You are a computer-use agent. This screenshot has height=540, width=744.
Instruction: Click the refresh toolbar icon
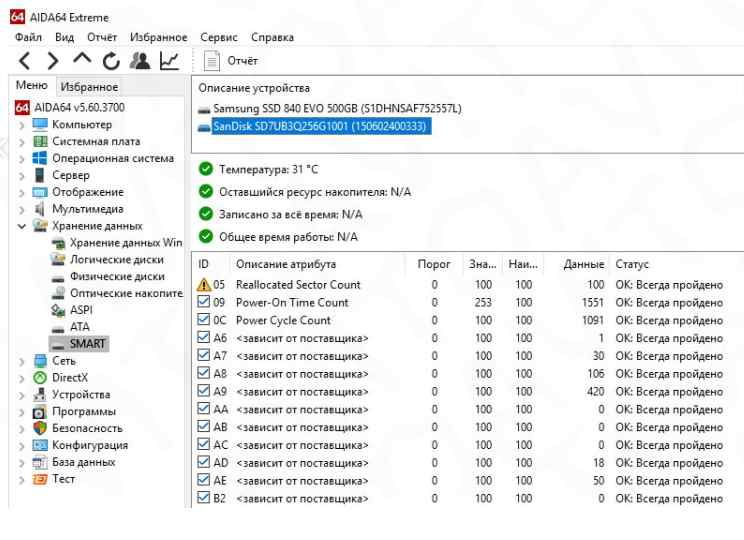pos(111,61)
